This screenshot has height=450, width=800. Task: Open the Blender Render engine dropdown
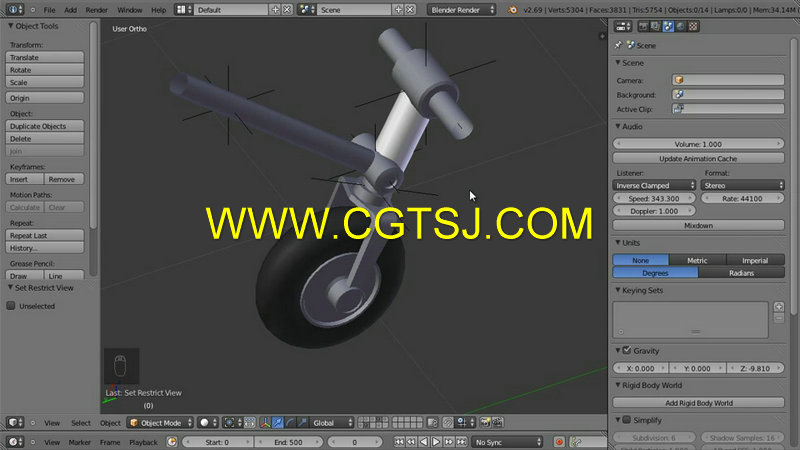pos(462,9)
